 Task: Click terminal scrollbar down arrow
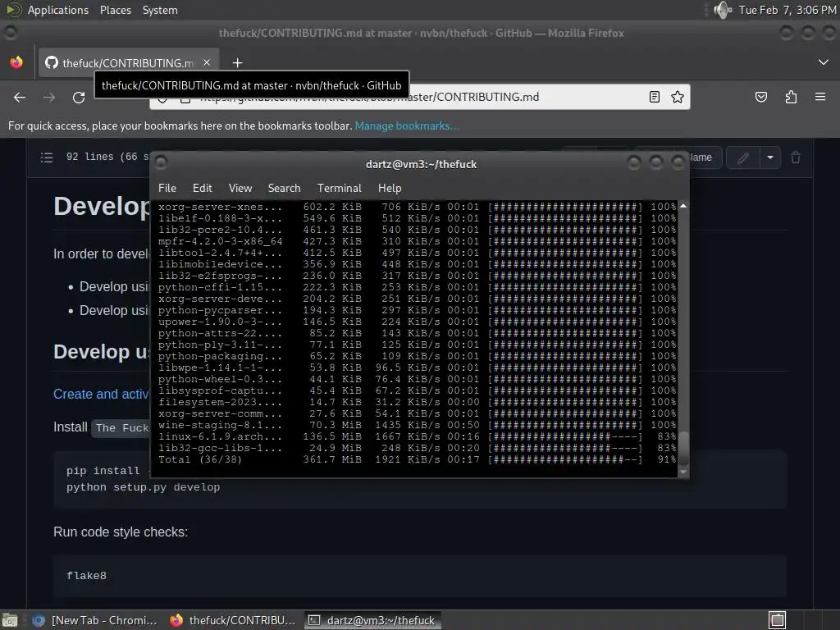pos(683,472)
